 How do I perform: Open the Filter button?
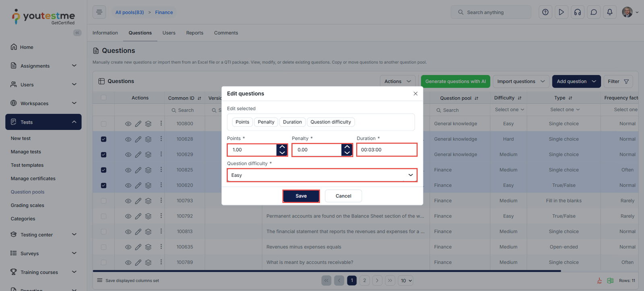(x=618, y=81)
